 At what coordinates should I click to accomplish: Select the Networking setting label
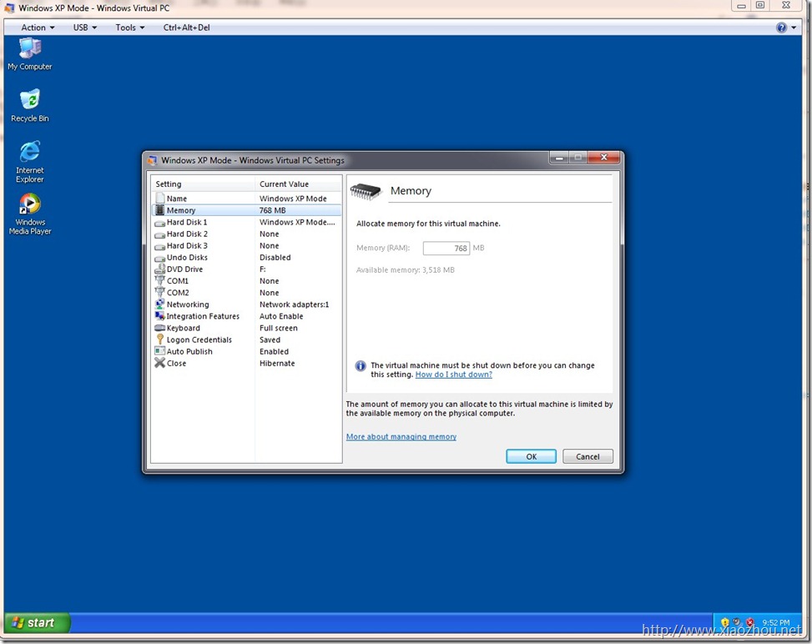tap(188, 304)
